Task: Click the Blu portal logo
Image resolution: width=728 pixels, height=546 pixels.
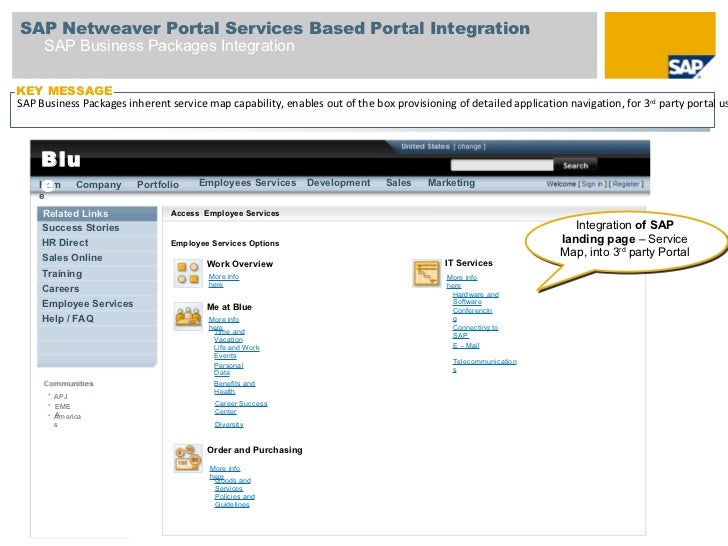Action: pyautogui.click(x=61, y=159)
